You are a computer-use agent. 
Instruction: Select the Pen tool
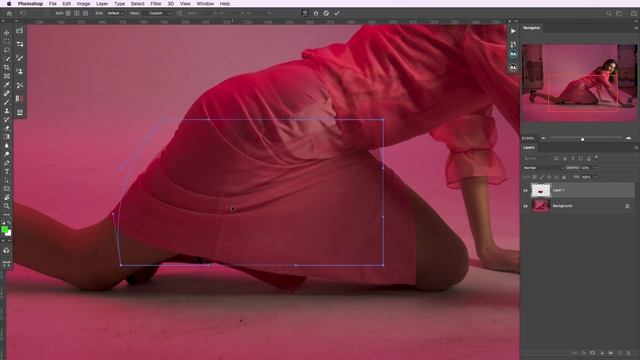click(x=7, y=162)
